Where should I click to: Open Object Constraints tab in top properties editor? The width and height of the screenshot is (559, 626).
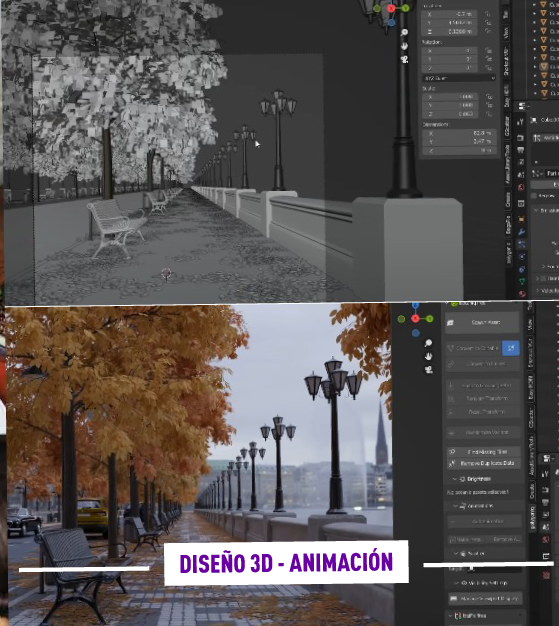pyautogui.click(x=521, y=269)
